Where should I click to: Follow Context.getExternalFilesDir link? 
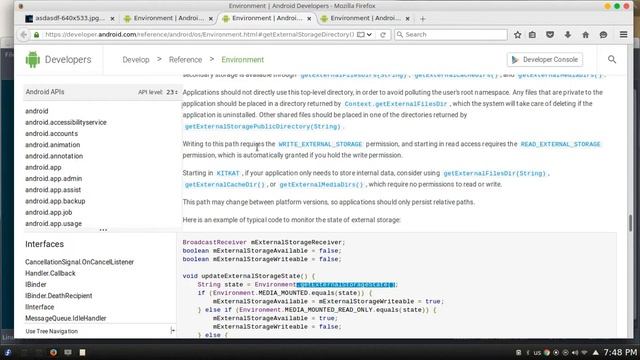[396, 104]
